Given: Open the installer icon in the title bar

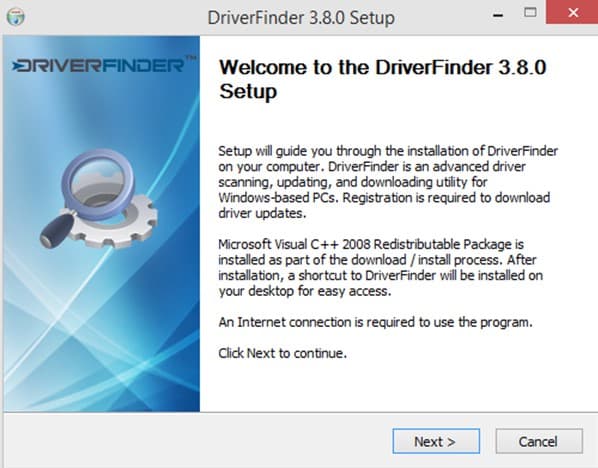Looking at the screenshot, I should [x=16, y=16].
